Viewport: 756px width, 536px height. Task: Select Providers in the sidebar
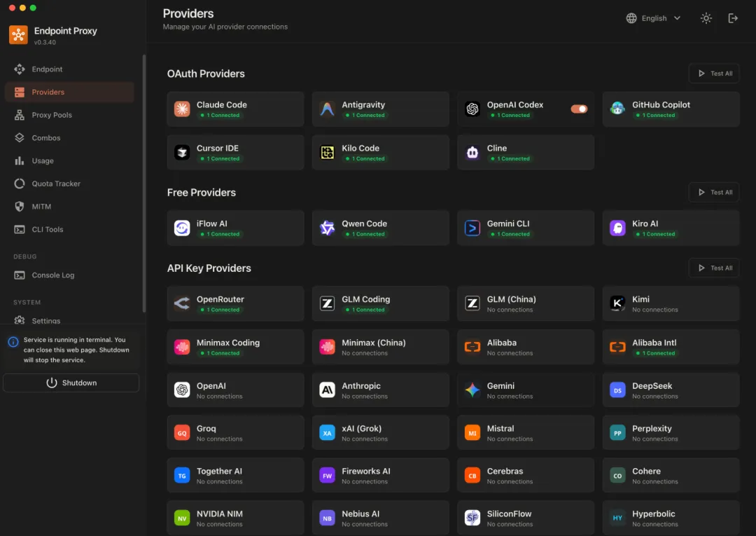pyautogui.click(x=69, y=92)
